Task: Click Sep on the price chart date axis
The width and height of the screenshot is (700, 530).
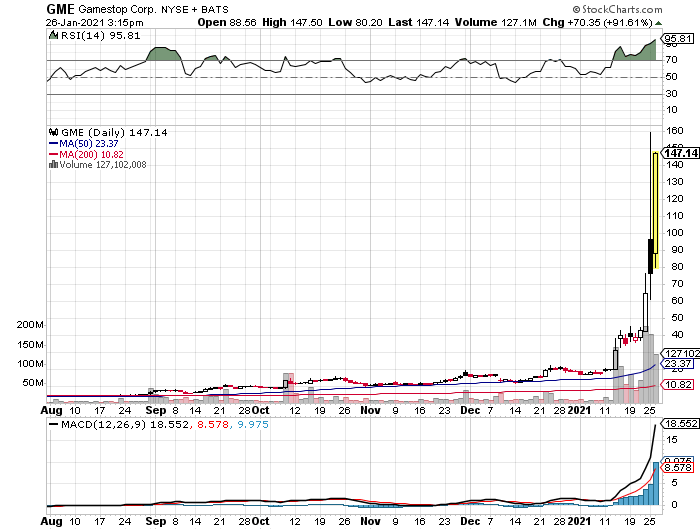Action: (156, 410)
